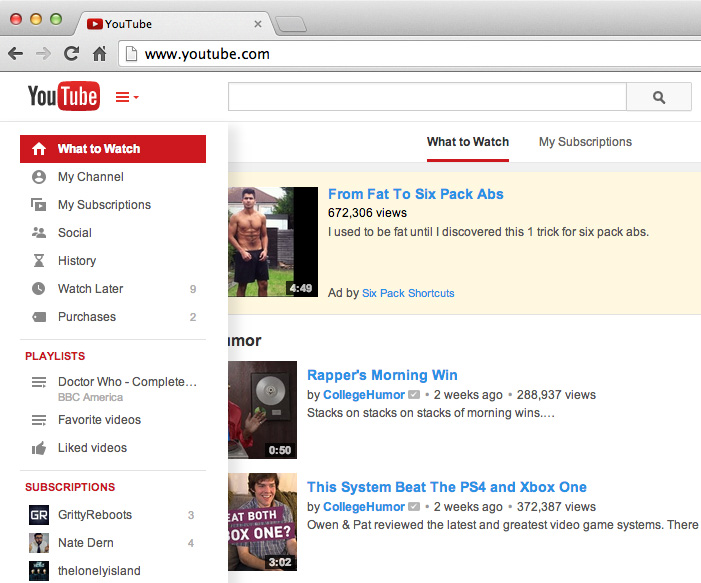Click the Nate Dern avatar
701x583 pixels.
(39, 543)
